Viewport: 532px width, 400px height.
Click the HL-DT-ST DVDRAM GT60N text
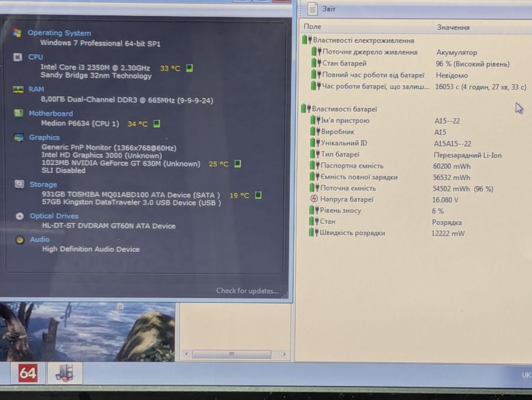109,226
